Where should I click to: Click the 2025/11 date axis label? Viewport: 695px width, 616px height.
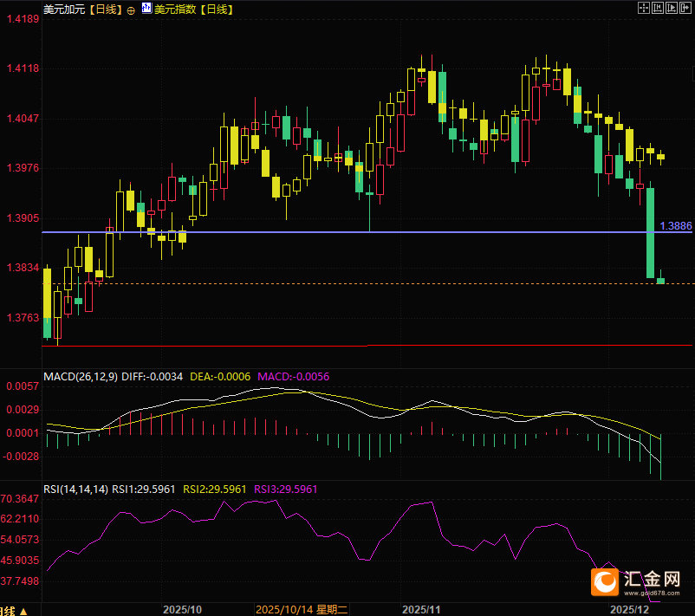click(x=421, y=610)
